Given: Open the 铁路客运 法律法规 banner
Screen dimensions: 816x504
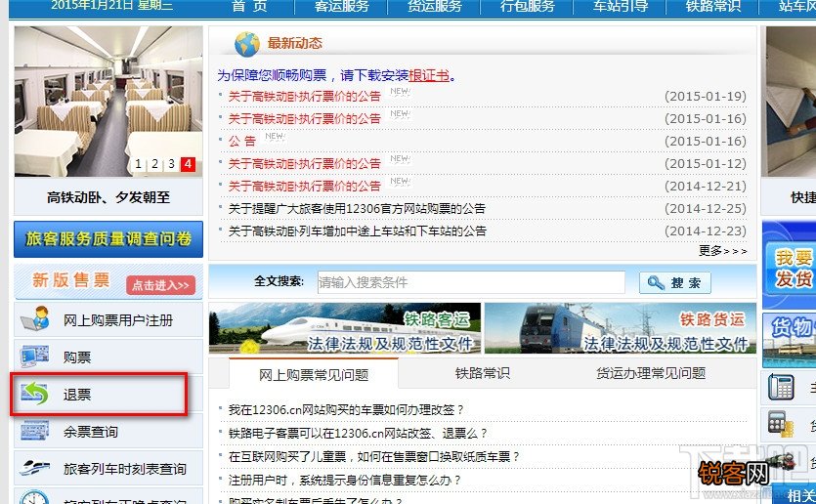Looking at the screenshot, I should click(345, 328).
